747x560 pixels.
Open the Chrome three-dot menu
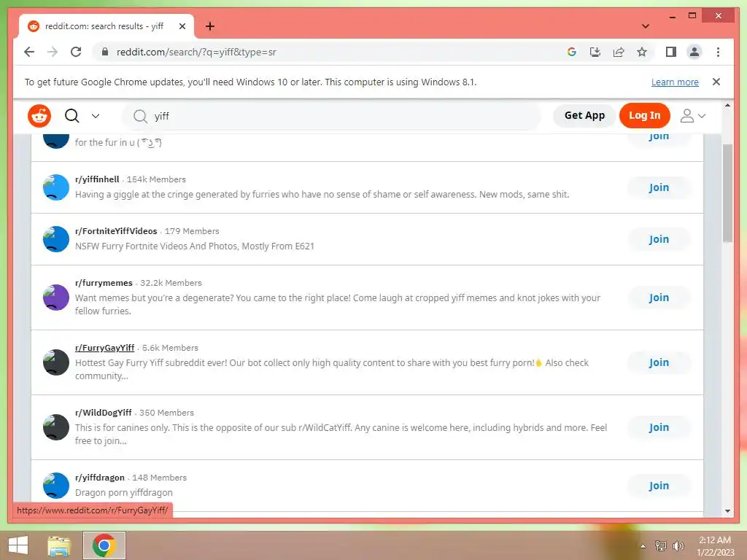[718, 52]
